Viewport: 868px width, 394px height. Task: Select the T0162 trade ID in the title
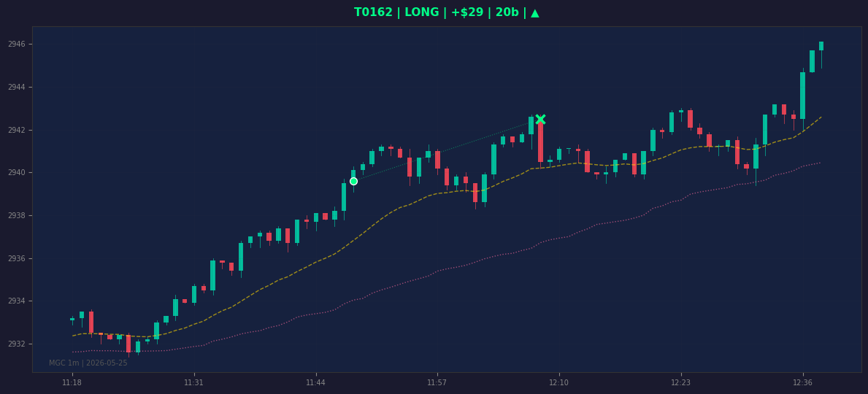[x=372, y=12]
